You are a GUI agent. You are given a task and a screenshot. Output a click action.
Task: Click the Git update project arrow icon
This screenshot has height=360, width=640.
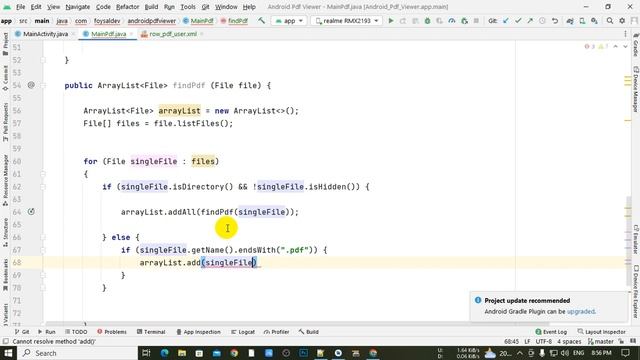(506, 21)
